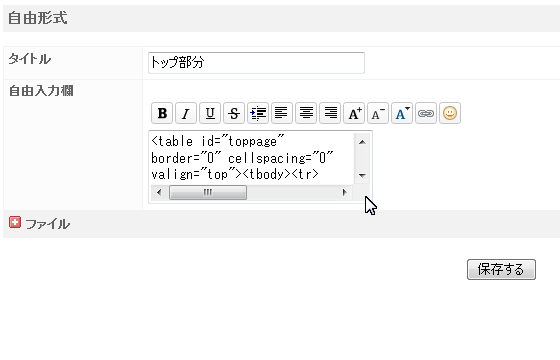Apply underline formatting icon
Screen dimensions: 560x360
(210, 113)
